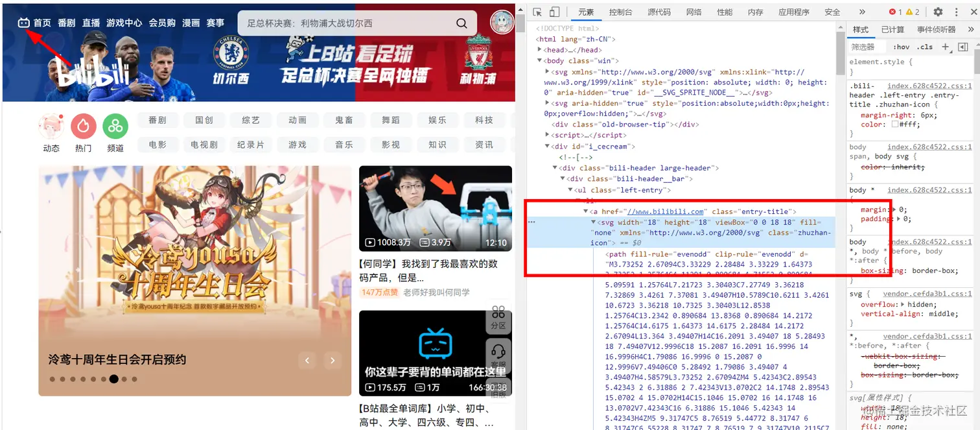Switch to the 内存 memory tab

point(755,12)
